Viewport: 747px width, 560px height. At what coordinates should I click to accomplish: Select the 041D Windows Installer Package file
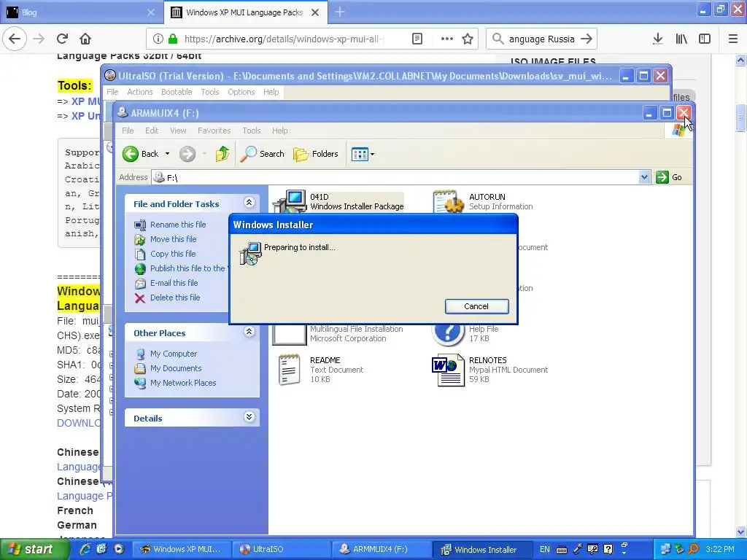pyautogui.click(x=338, y=201)
